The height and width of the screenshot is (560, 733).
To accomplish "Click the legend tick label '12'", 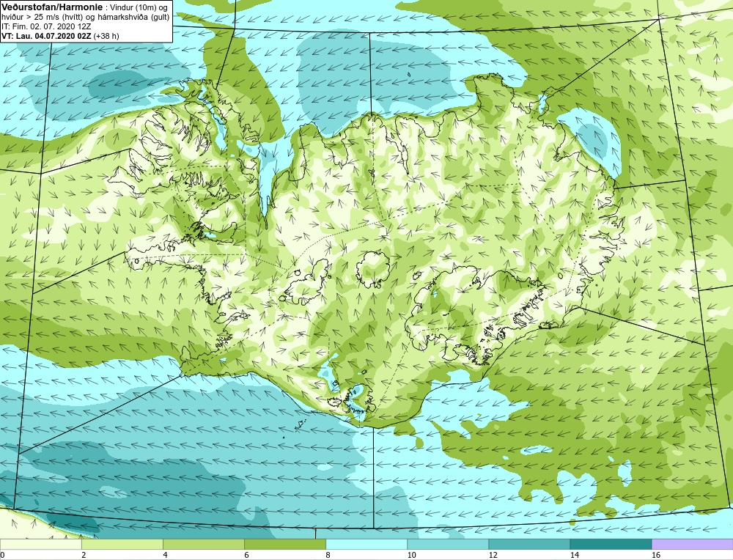I will click(x=493, y=555).
